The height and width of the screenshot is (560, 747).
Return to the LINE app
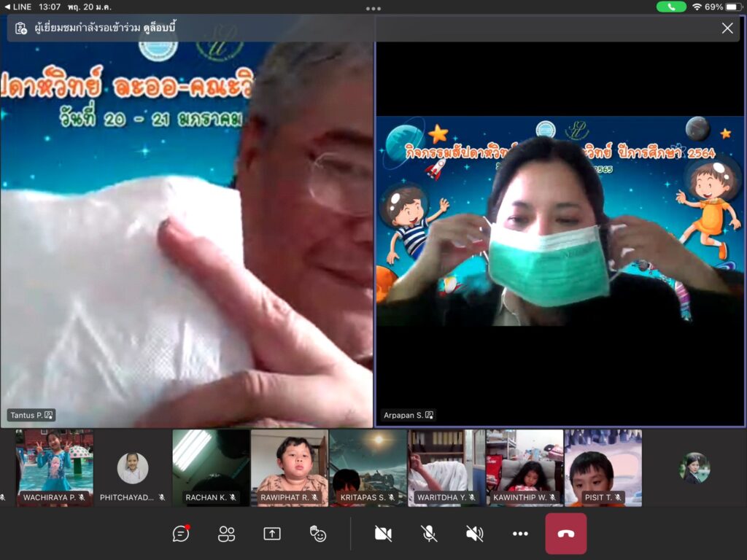[x=18, y=7]
